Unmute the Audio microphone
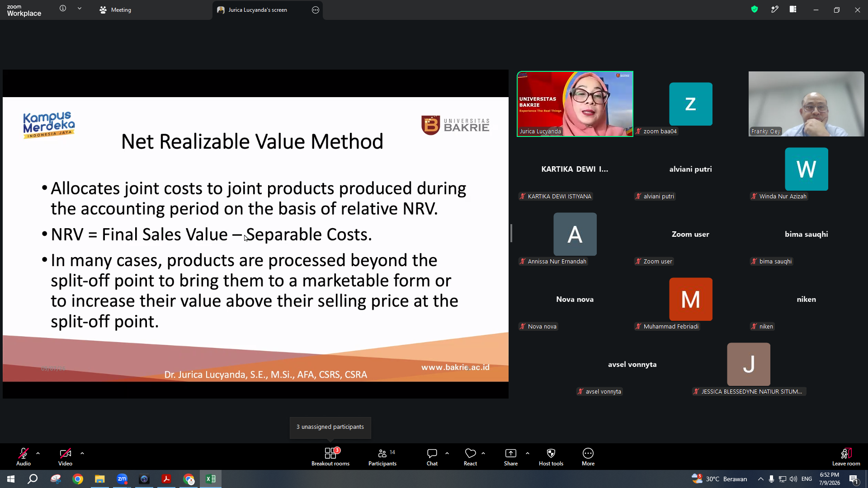The width and height of the screenshot is (868, 488). click(24, 456)
